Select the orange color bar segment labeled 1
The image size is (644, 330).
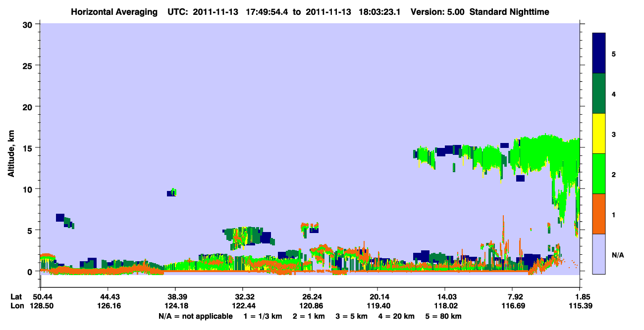tap(599, 214)
